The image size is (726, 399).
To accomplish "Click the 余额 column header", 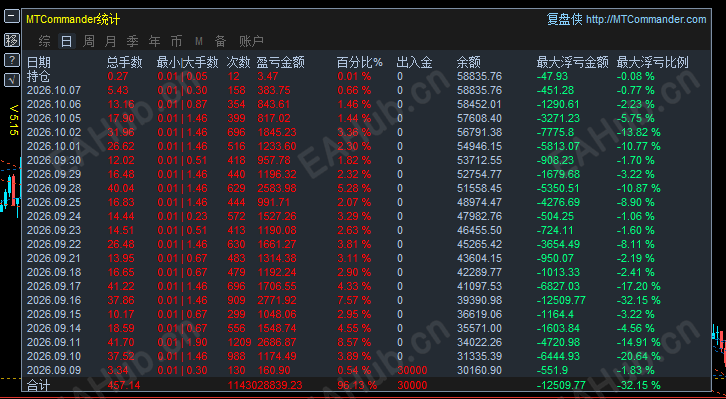I will coord(469,62).
